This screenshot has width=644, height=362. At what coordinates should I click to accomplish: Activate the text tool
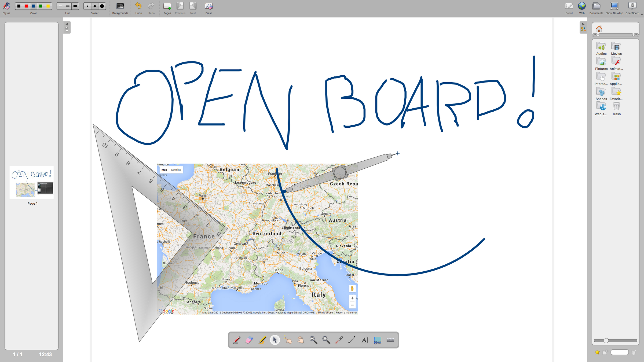[365, 340]
